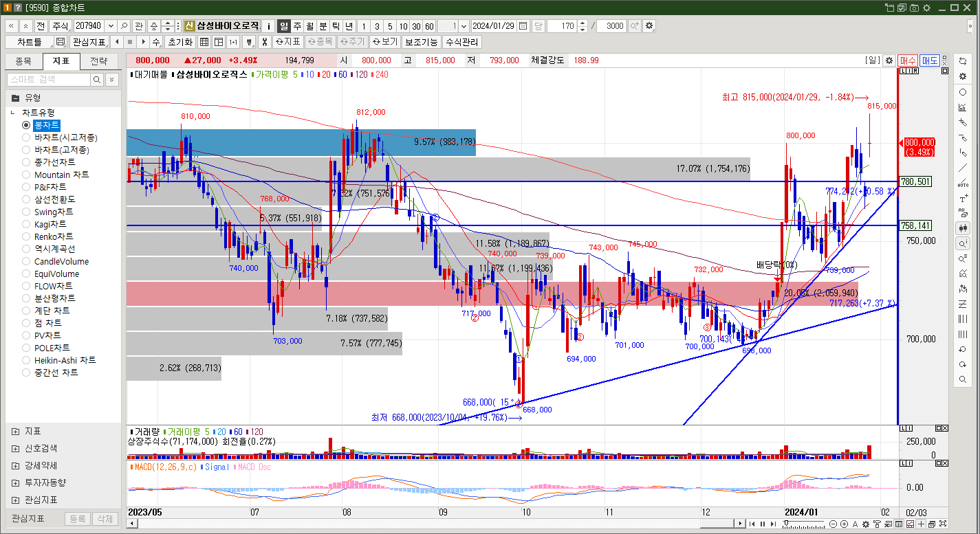This screenshot has width=980, height=534.
Task: Expand the 관심지표 tree section
Action: point(15,500)
